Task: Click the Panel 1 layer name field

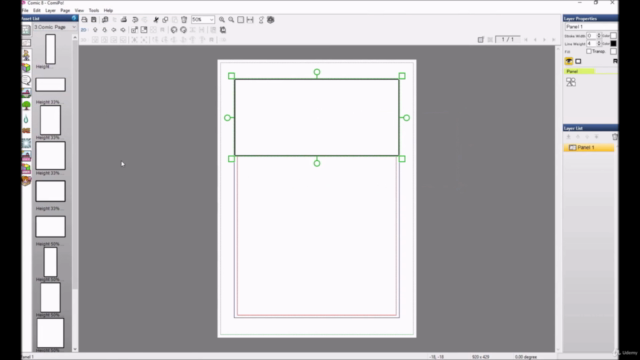Action: pyautogui.click(x=591, y=27)
